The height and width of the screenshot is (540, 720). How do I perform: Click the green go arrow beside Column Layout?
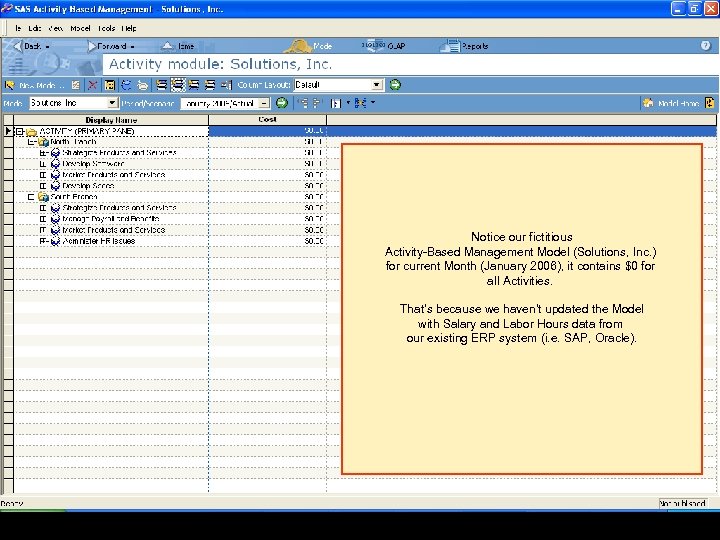pyautogui.click(x=395, y=84)
